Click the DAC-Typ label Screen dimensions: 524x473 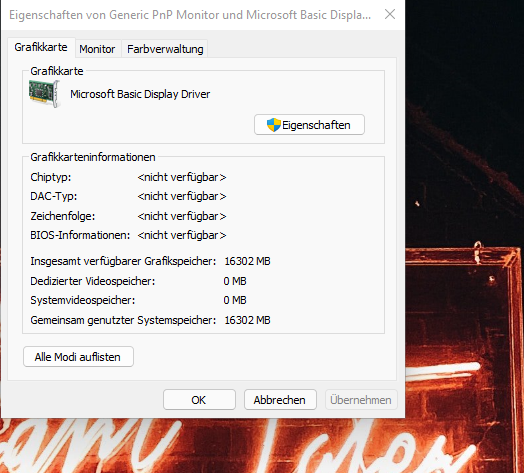click(x=54, y=196)
